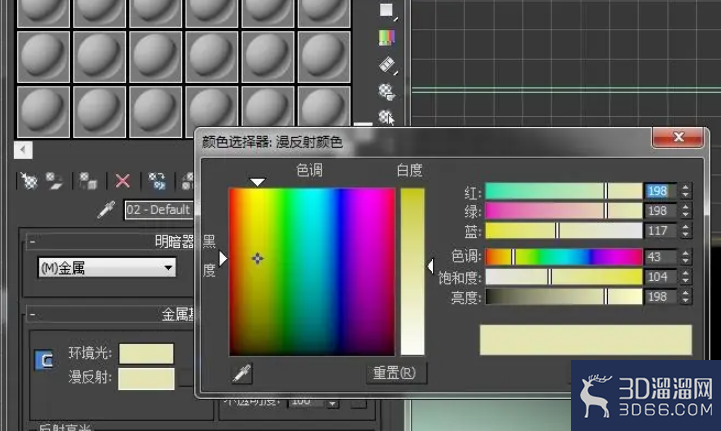Pick material from object with eyedropper

click(x=106, y=210)
